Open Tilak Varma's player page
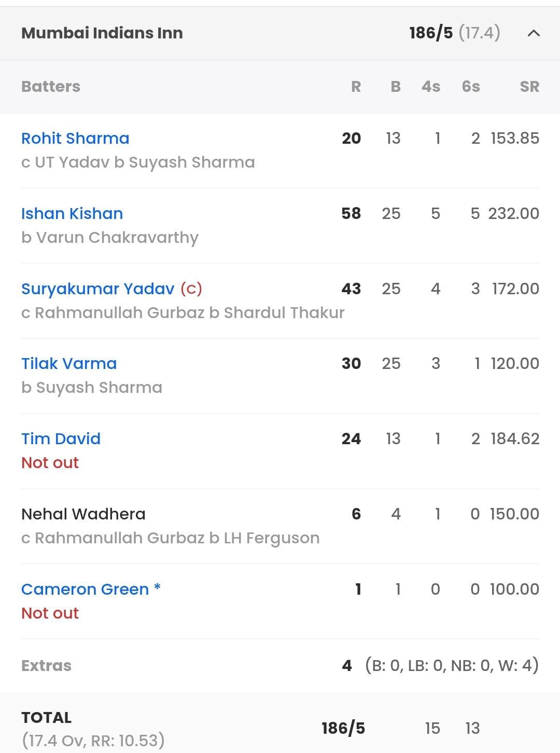 pos(68,364)
